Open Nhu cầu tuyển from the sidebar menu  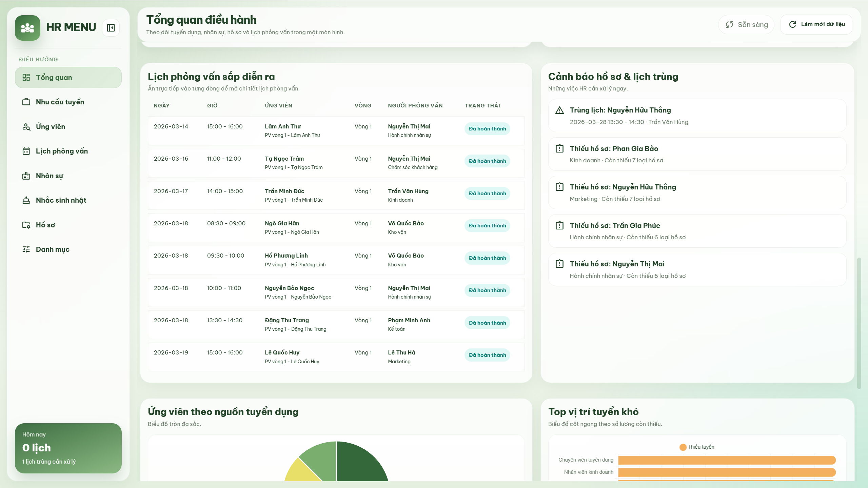pos(60,102)
